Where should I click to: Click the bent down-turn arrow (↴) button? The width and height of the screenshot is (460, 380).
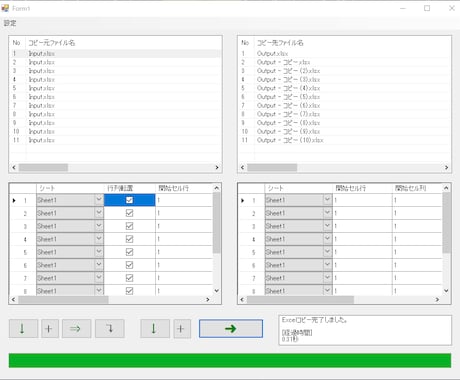[110, 329]
